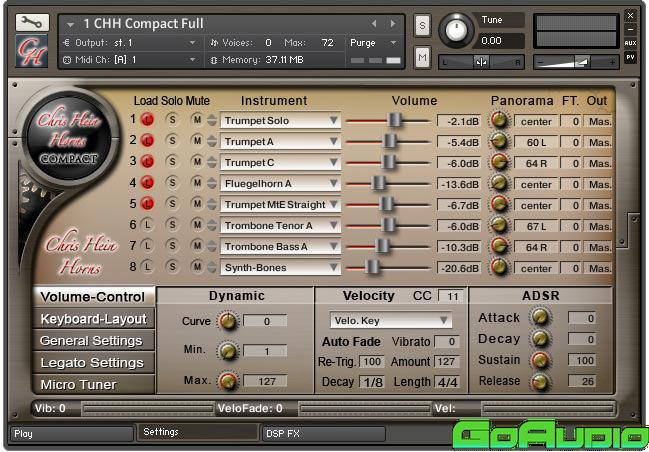Open the Velo. Key velocity dropdown
The image size is (649, 452).
tap(390, 320)
